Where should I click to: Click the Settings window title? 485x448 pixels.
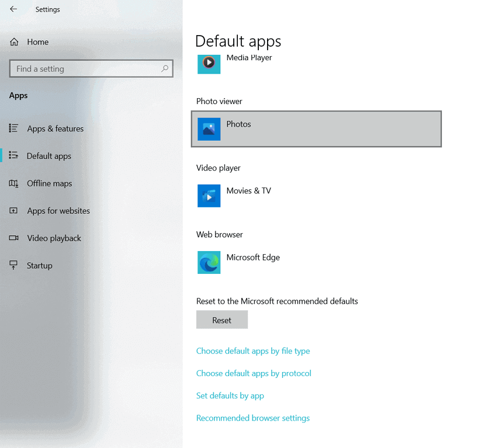coord(48,9)
